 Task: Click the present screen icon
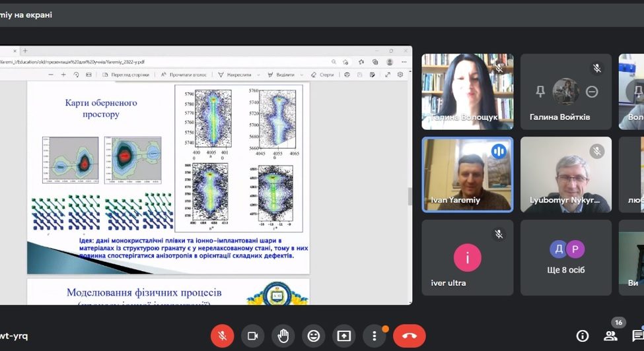coord(343,336)
